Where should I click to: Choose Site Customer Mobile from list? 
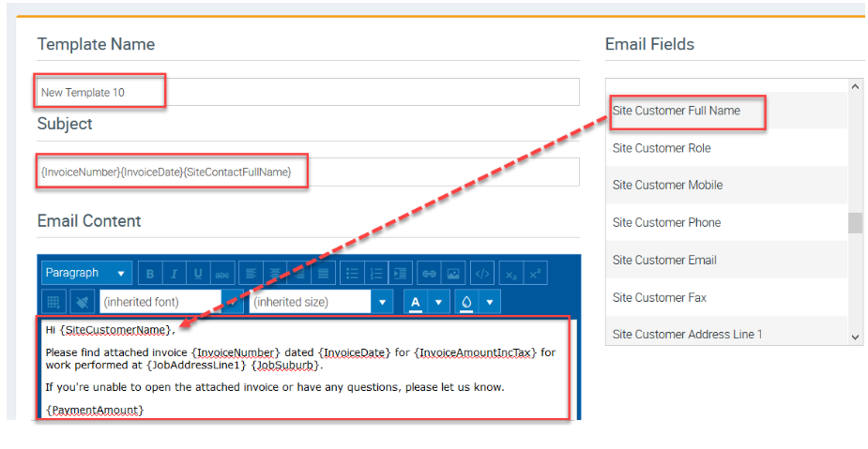click(x=667, y=185)
